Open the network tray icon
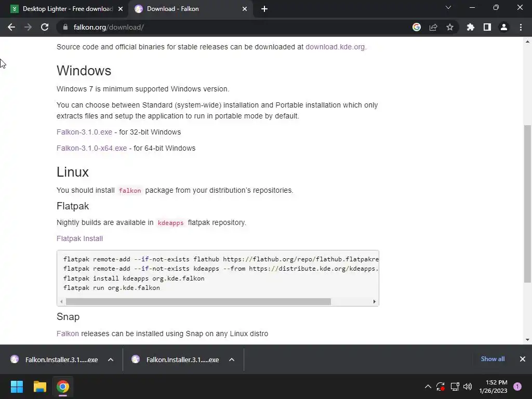The height and width of the screenshot is (399, 532). point(455,387)
